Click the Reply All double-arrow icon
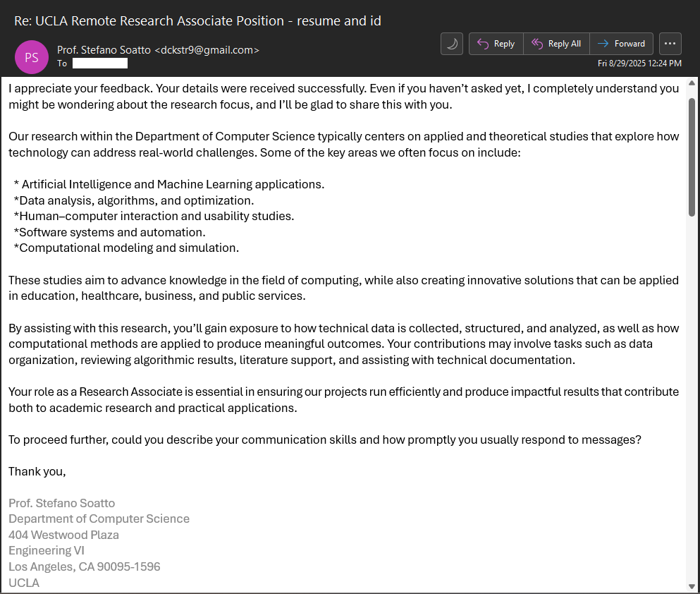Image resolution: width=700 pixels, height=594 pixels. pos(538,44)
